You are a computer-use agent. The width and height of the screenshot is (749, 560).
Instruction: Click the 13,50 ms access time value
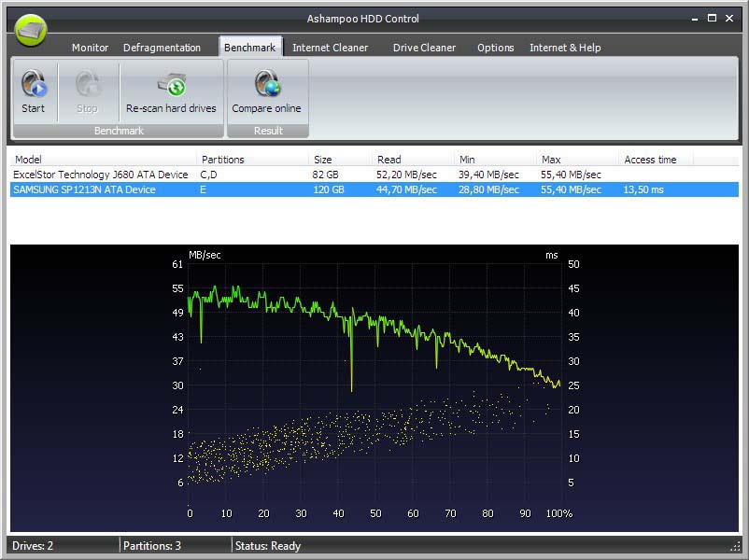(x=643, y=189)
